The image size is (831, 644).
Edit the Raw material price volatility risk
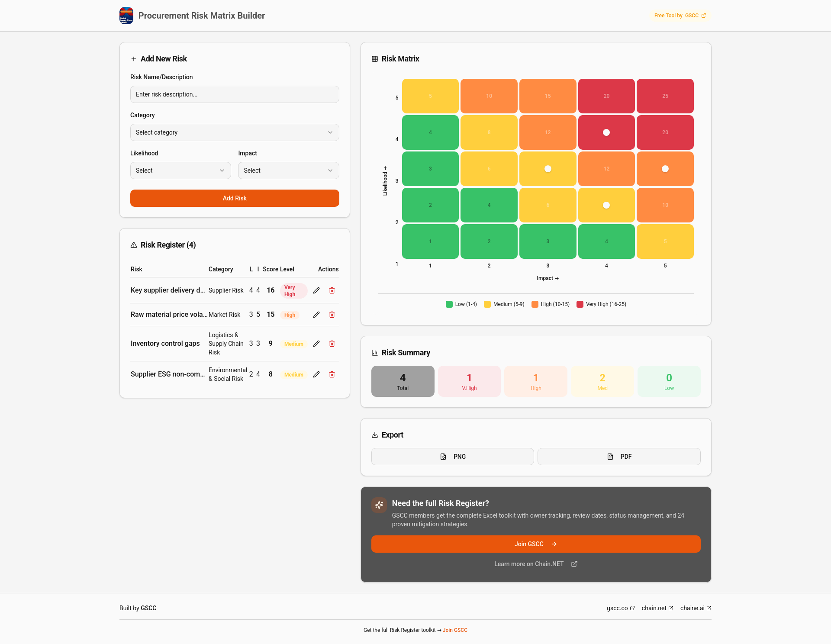(316, 315)
